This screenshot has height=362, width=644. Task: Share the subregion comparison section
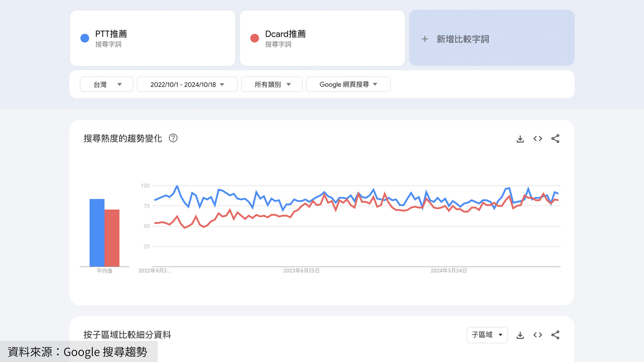click(555, 335)
